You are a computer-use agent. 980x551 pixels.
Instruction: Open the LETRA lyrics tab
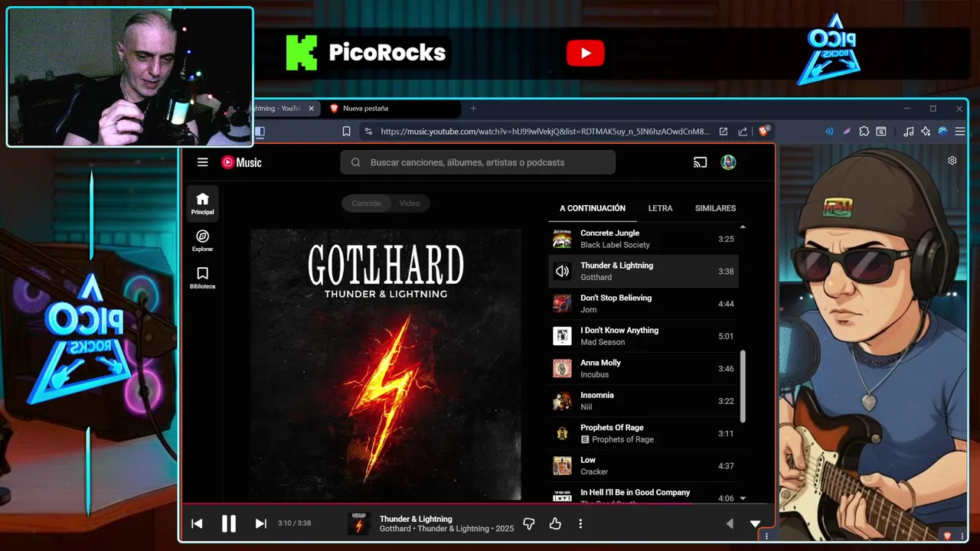coord(660,208)
